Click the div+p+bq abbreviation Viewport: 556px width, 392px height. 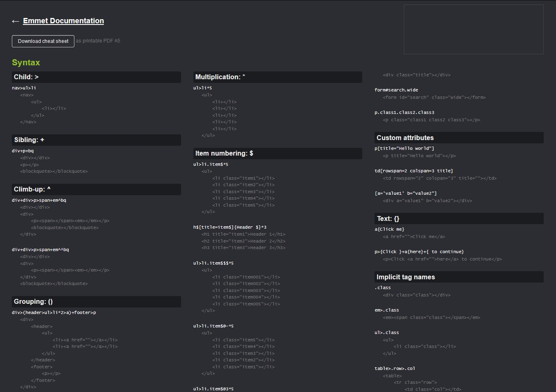coord(23,151)
